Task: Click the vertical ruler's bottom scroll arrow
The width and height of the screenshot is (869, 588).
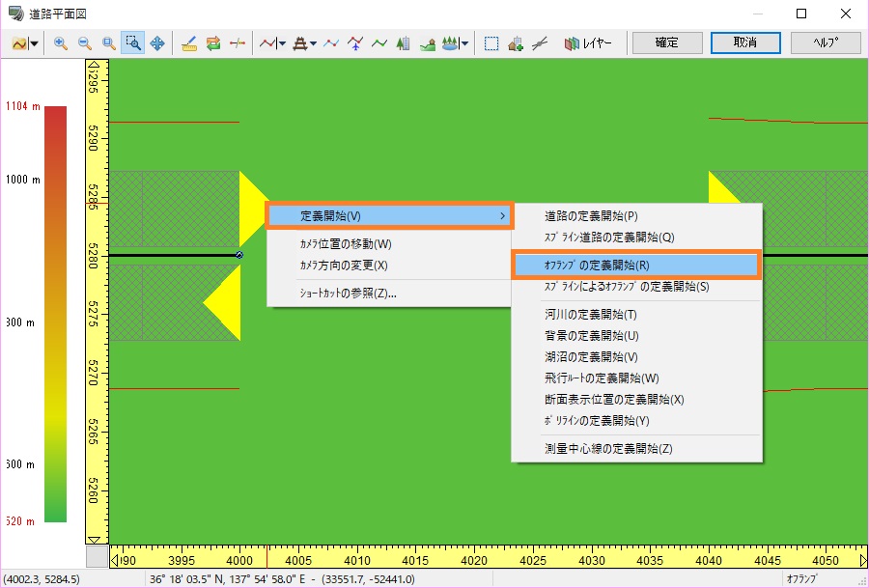Action: (x=94, y=539)
